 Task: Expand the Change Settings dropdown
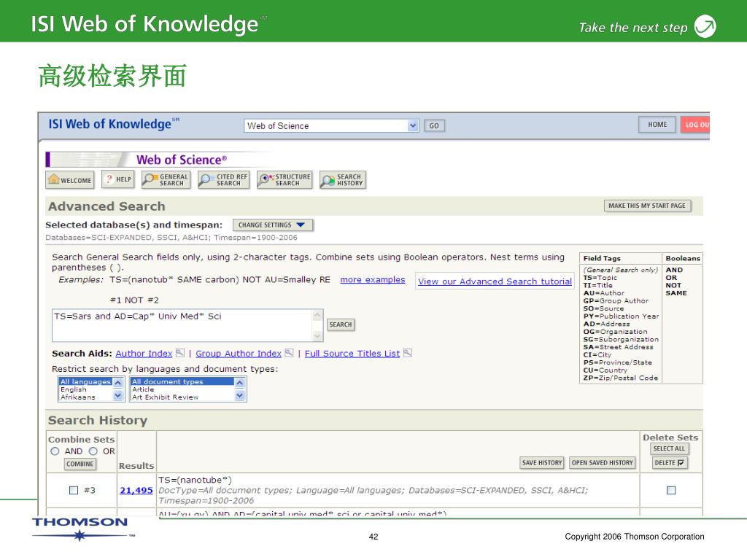[273, 225]
